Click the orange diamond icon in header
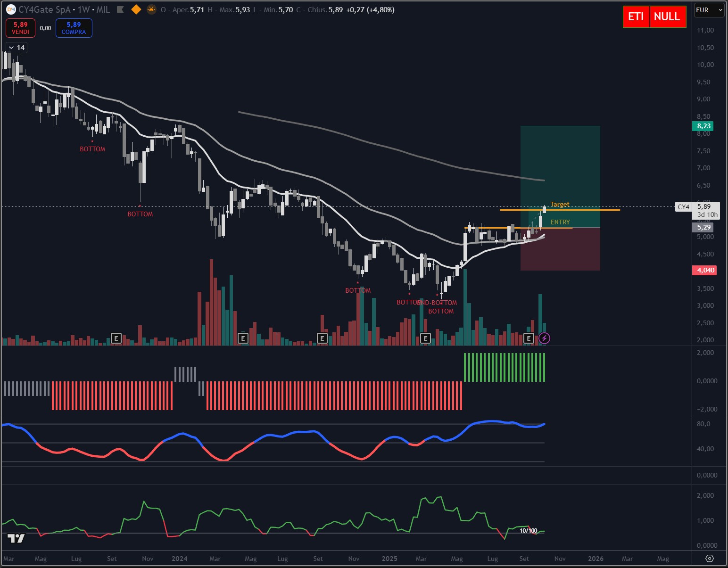Image resolution: width=728 pixels, height=568 pixels. point(136,9)
